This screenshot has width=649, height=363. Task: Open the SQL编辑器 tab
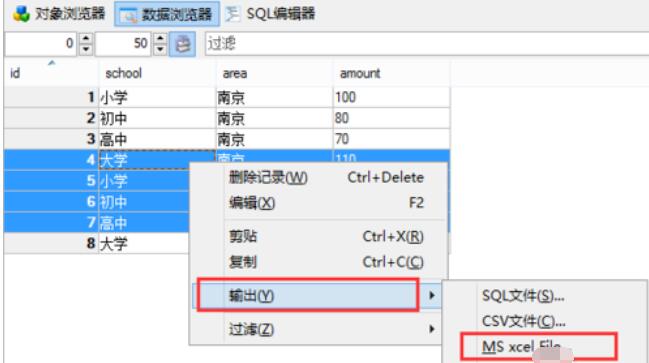[x=271, y=14]
